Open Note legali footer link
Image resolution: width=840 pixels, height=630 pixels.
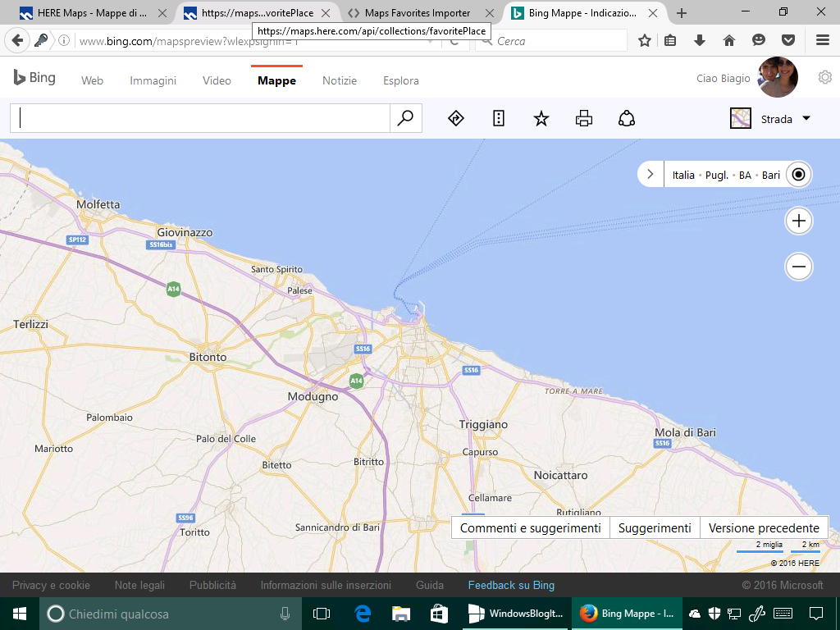[x=139, y=586]
